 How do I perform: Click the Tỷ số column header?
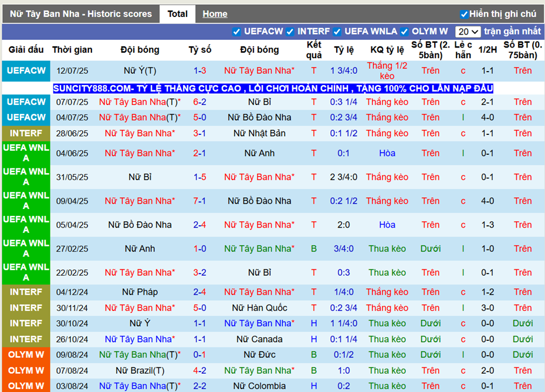(x=200, y=50)
